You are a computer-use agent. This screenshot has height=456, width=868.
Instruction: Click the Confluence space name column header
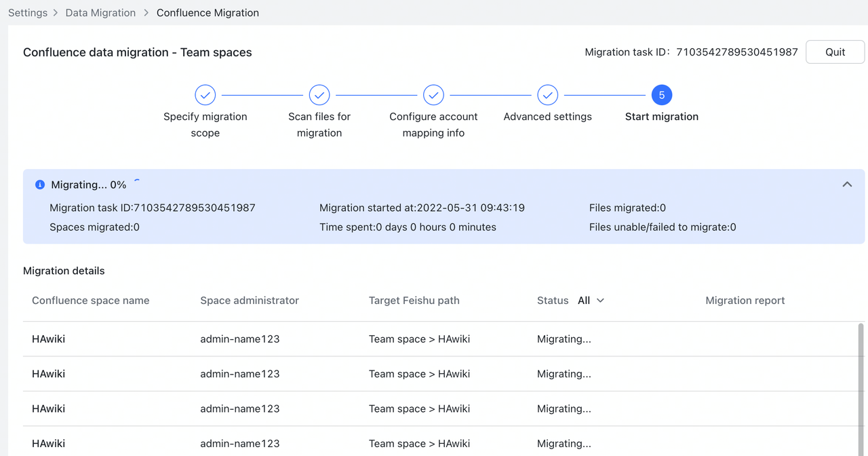90,301
